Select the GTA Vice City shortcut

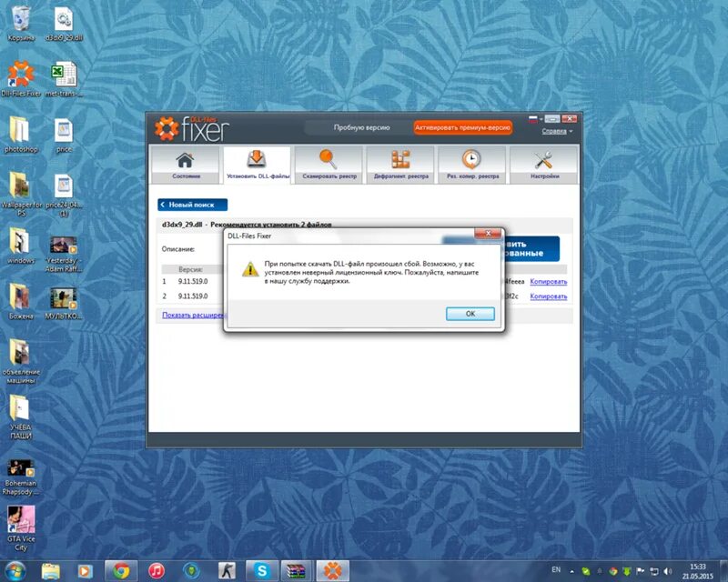coord(20,529)
